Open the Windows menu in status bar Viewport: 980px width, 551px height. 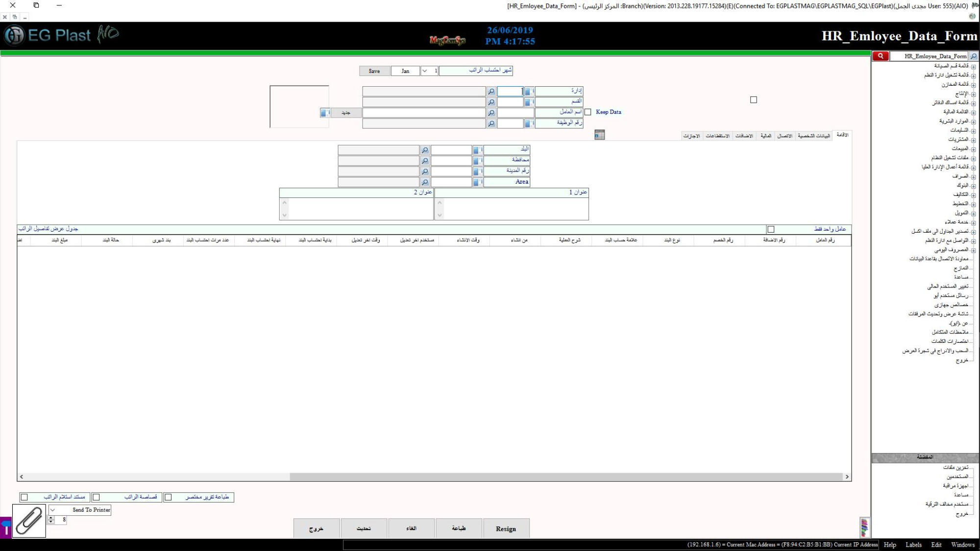tap(963, 545)
